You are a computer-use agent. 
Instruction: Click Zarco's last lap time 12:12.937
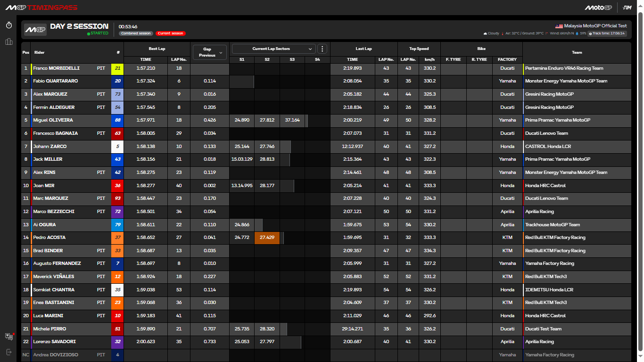(352, 147)
